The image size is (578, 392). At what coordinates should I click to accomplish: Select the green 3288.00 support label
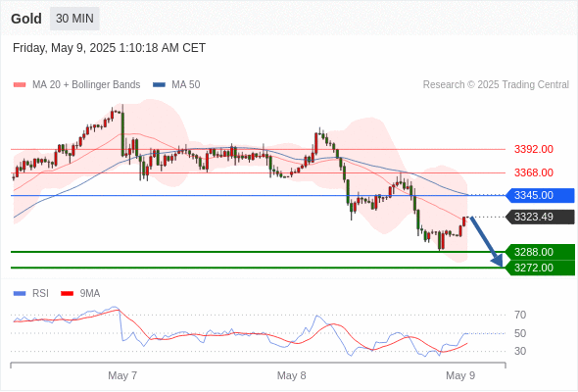point(540,252)
